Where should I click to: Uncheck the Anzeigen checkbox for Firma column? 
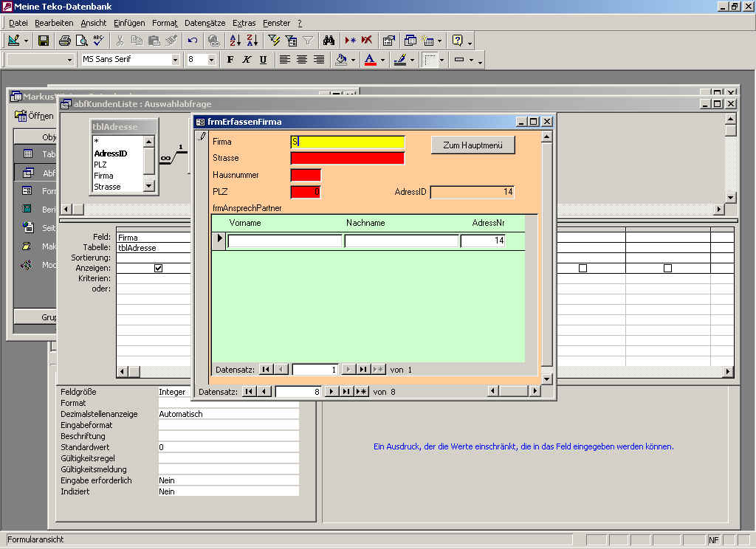point(158,269)
